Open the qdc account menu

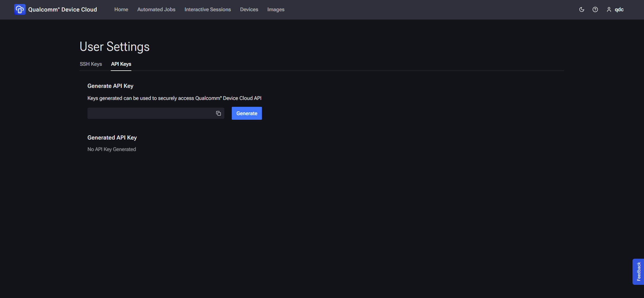[619, 9]
